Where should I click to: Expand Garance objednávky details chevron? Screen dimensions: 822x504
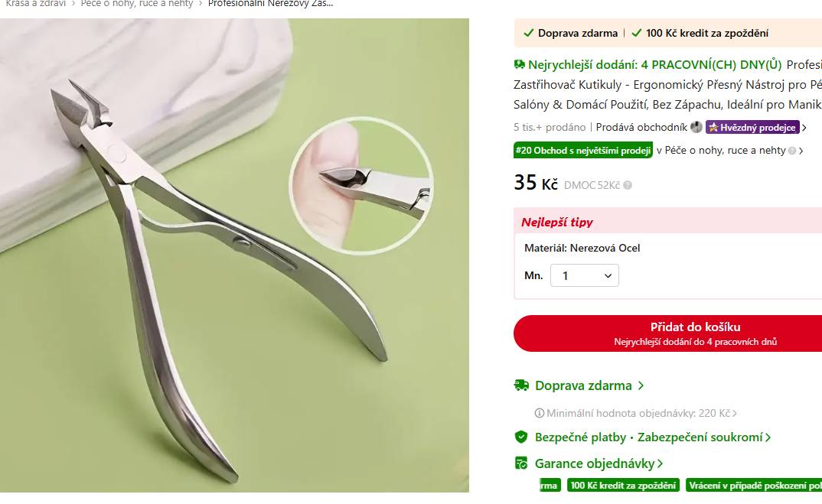(x=660, y=463)
